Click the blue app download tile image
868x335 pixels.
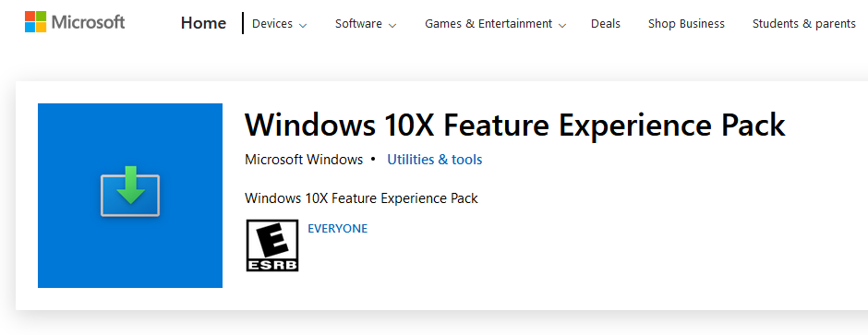(130, 196)
